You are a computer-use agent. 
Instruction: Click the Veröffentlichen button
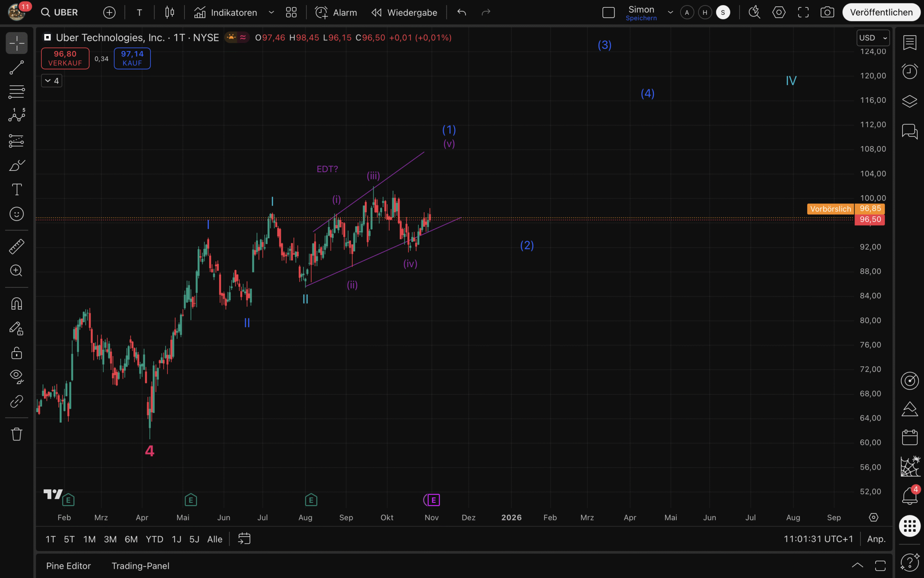[881, 12]
